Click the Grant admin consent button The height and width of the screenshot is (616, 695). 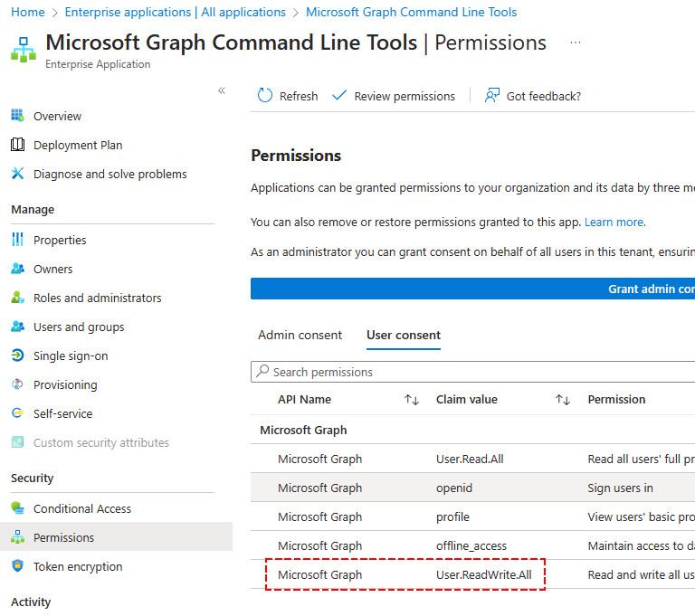click(472, 289)
